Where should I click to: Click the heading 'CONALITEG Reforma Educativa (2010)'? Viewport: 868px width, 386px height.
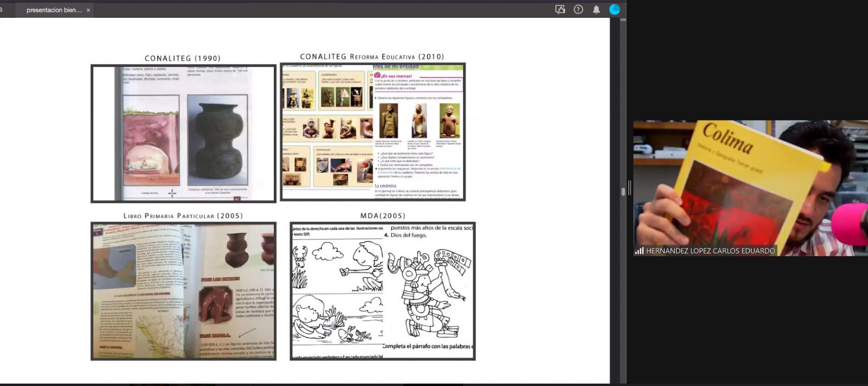[372, 57]
